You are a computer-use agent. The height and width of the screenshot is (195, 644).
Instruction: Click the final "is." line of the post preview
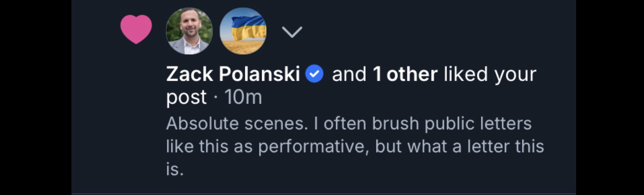(175, 170)
